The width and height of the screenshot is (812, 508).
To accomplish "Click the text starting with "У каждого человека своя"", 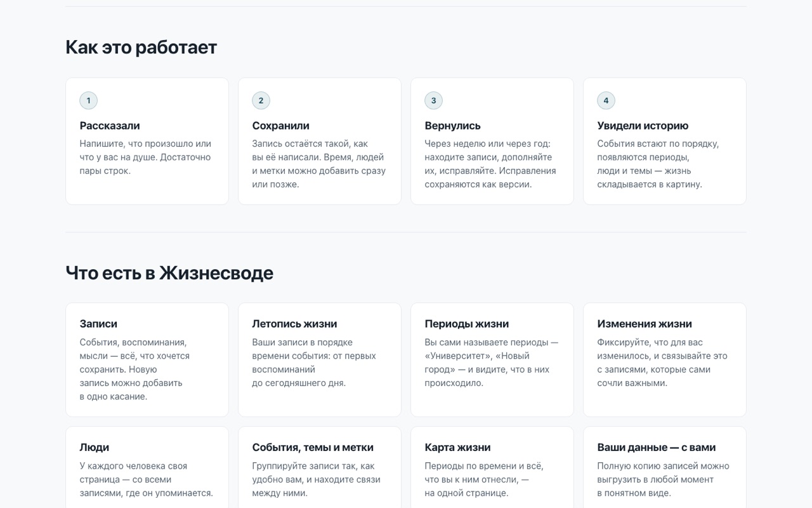I will click(x=146, y=479).
